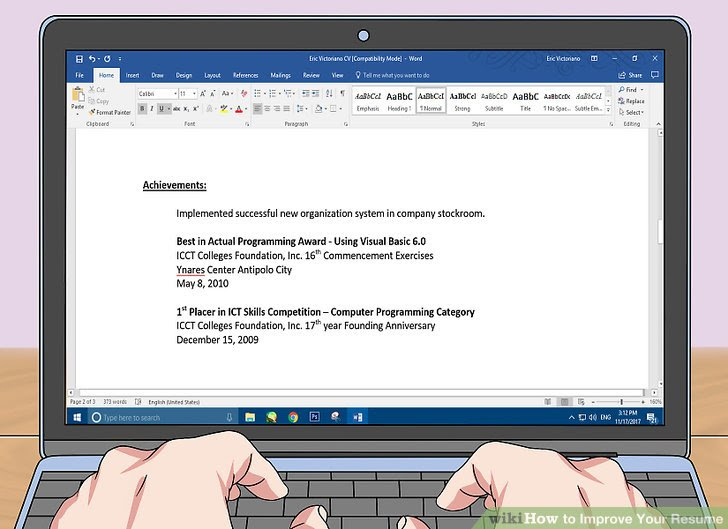Apply the Heading 1 style
The height and width of the screenshot is (529, 728).
click(399, 101)
